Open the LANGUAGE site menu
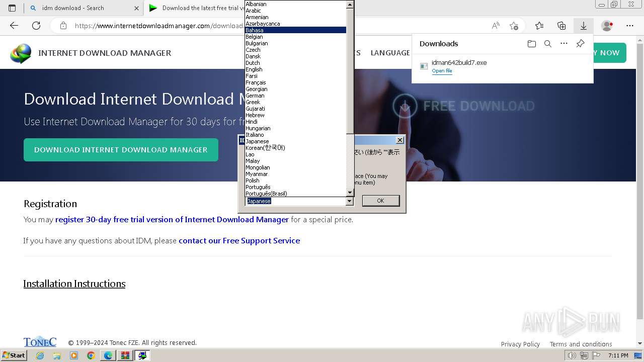The width and height of the screenshot is (644, 362). pyautogui.click(x=390, y=53)
